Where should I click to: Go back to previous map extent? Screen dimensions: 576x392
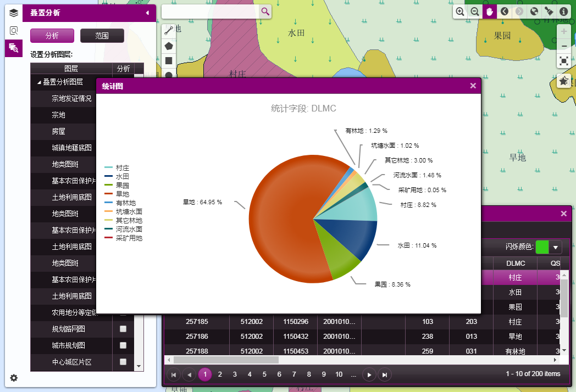point(505,12)
